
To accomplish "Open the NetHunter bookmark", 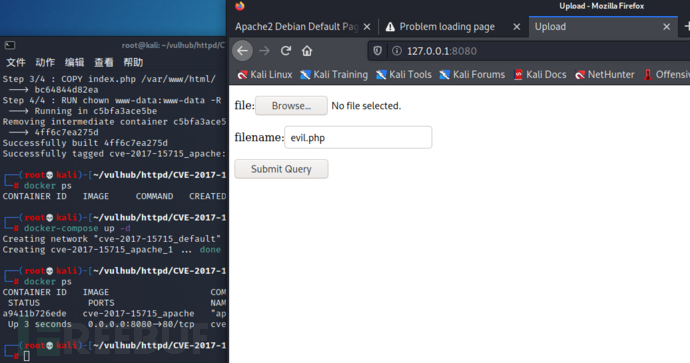I will pos(605,75).
